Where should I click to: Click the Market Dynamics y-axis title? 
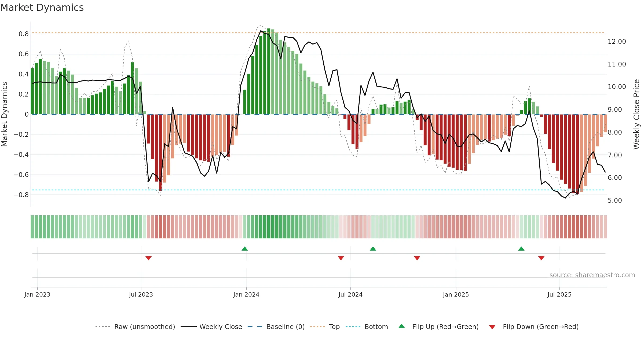point(4,114)
